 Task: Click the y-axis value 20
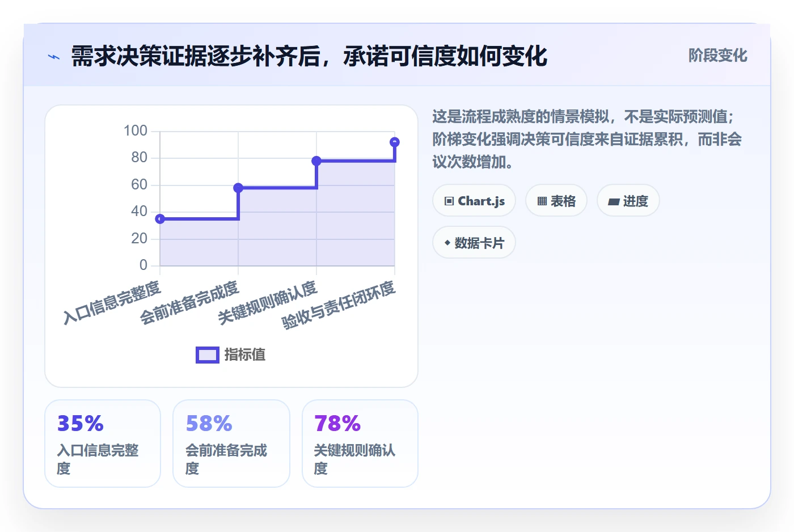coord(140,239)
